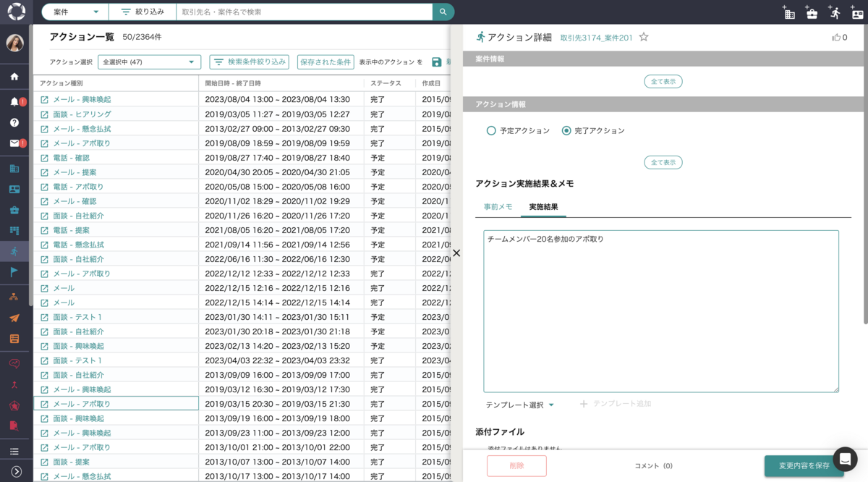Click the 実施結果 memo text area
This screenshot has width=868, height=482.
point(660,311)
